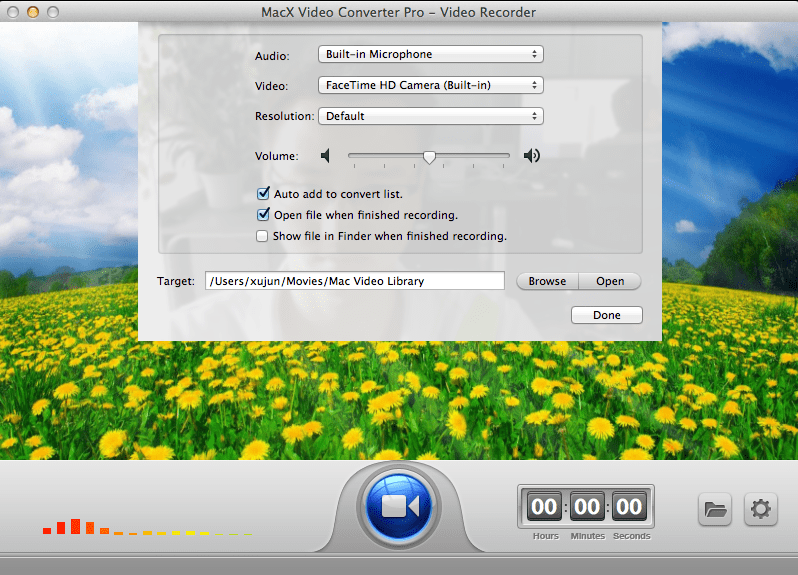Click the Volume slider handle

tap(429, 157)
